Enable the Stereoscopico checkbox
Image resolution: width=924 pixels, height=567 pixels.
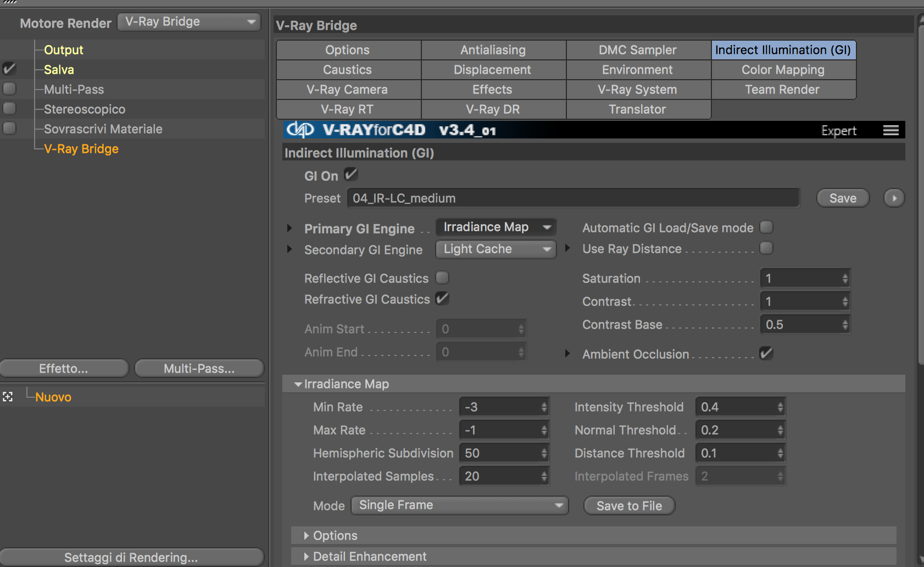click(x=9, y=108)
